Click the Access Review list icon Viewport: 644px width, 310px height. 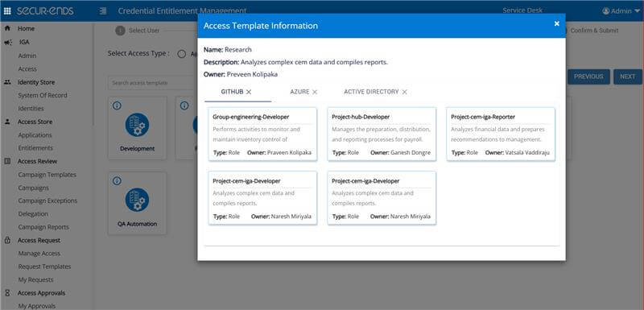(x=7, y=161)
